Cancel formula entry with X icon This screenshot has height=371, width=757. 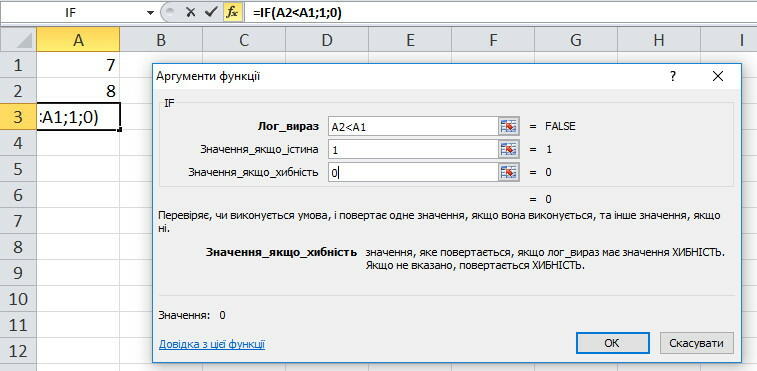190,12
